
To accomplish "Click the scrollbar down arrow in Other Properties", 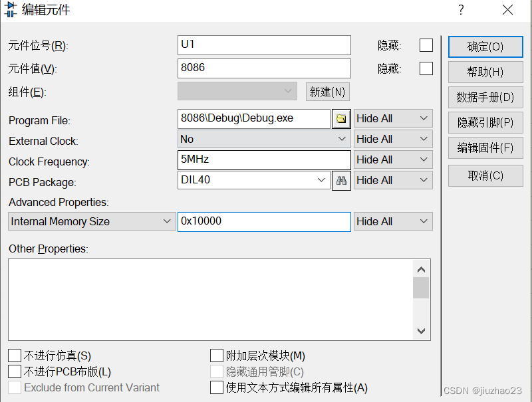I will (x=421, y=331).
